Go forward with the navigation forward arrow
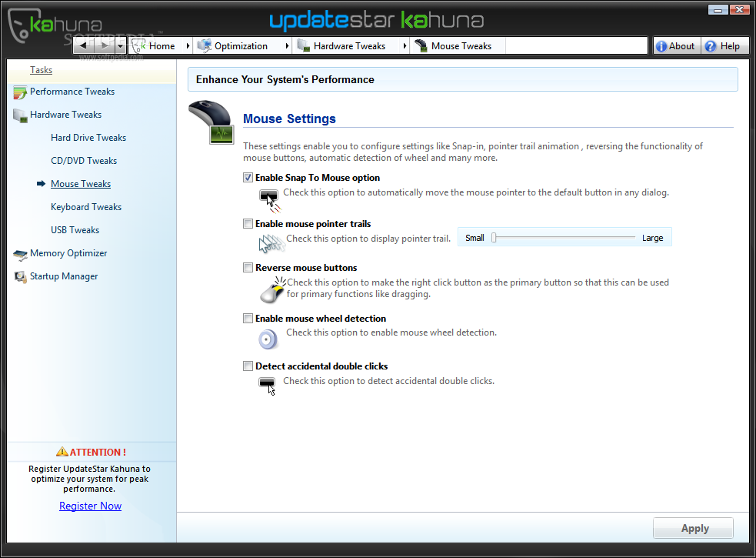The image size is (756, 558). (104, 46)
